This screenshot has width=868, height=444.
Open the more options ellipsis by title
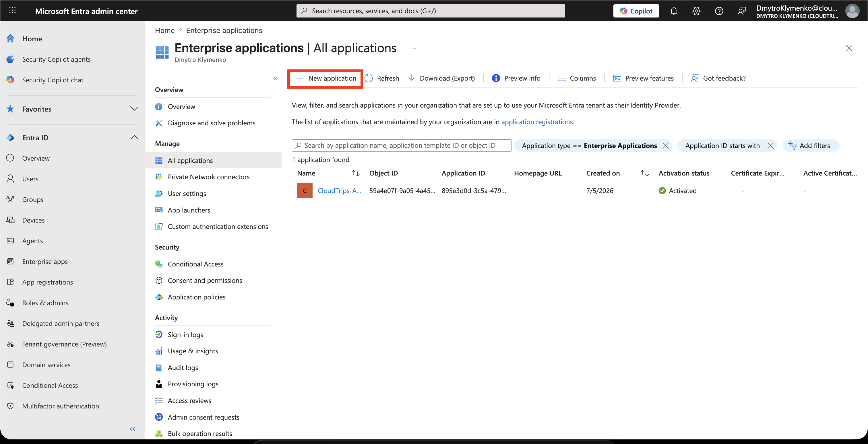point(413,48)
